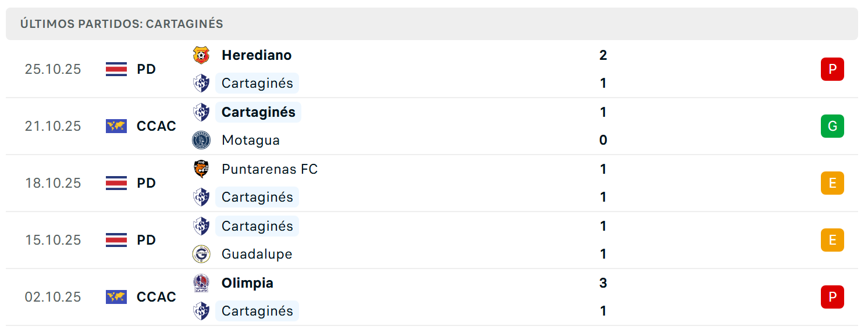Viewport: 868px width, 333px height.
Task: Click the red P badge for Olimpia match
Action: pos(832,297)
